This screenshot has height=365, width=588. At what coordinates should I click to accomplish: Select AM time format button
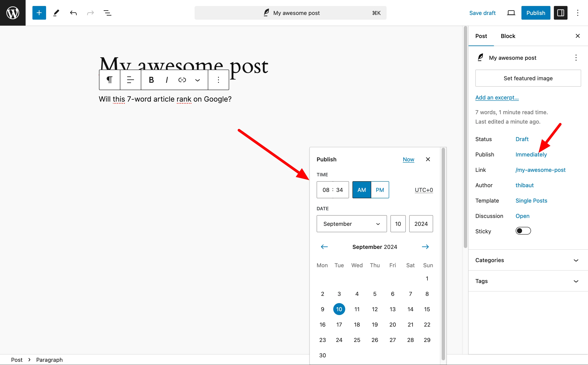click(361, 189)
